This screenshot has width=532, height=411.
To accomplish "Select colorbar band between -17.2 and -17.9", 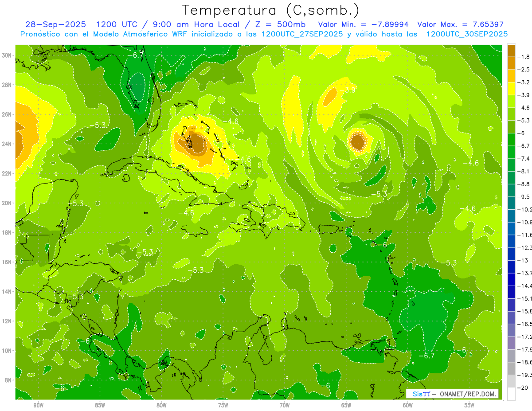I will [511, 343].
